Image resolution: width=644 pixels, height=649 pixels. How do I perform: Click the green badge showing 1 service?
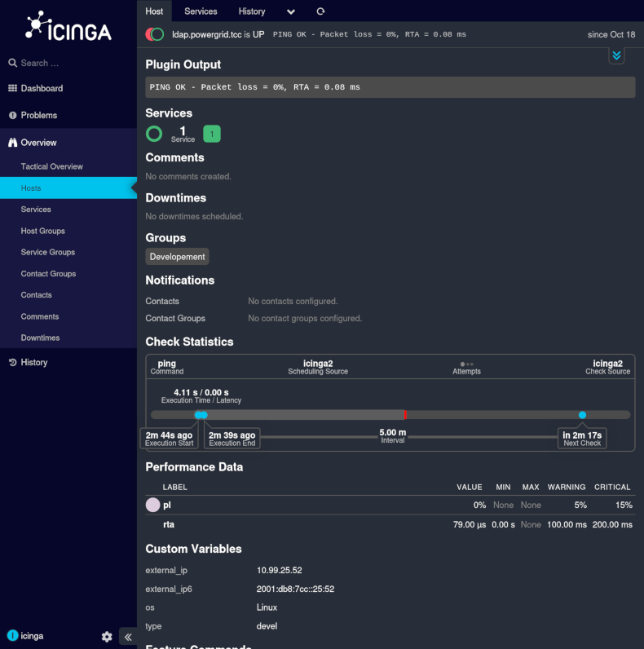pyautogui.click(x=212, y=134)
